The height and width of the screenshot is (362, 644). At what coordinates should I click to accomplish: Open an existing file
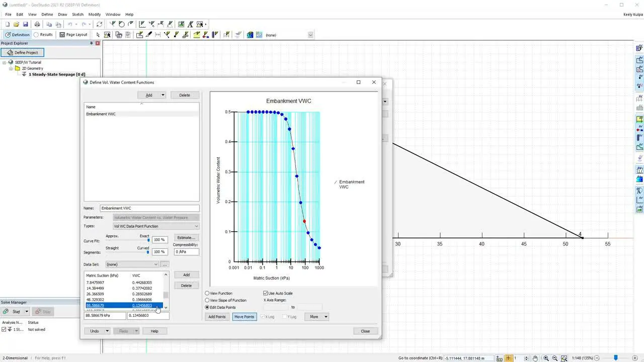[x=16, y=24]
